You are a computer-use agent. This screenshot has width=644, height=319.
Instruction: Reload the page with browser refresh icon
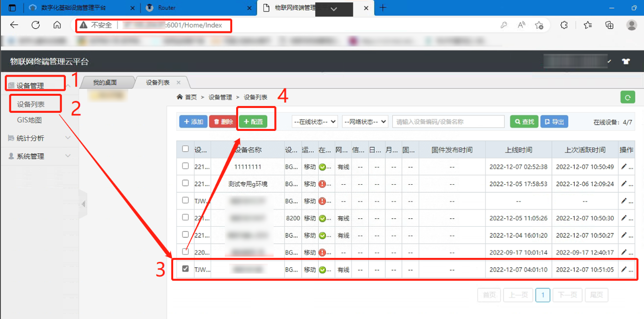click(36, 25)
